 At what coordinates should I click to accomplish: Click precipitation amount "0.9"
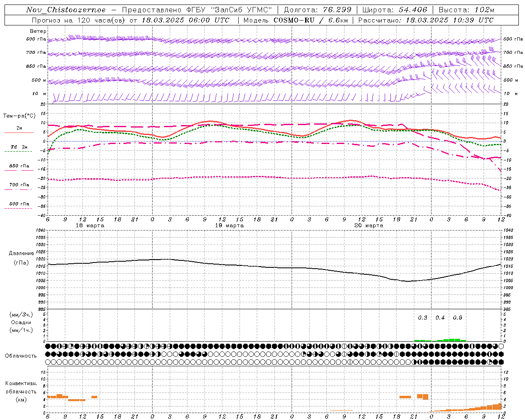pos(457,318)
